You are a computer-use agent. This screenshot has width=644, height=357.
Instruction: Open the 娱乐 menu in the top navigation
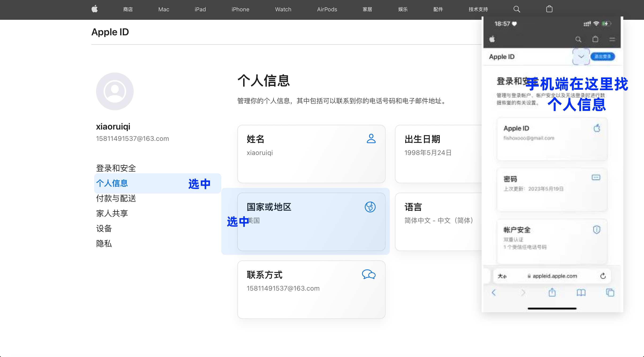(403, 9)
